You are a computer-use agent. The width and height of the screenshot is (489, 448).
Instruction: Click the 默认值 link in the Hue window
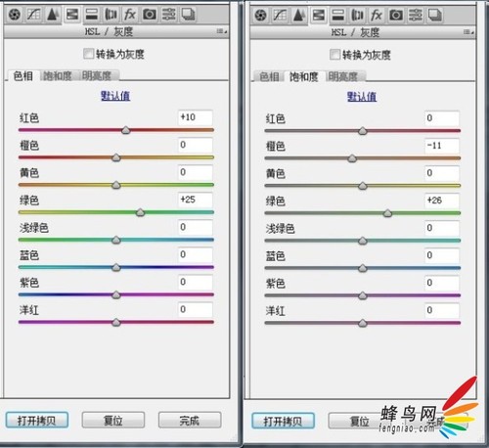pyautogui.click(x=115, y=96)
